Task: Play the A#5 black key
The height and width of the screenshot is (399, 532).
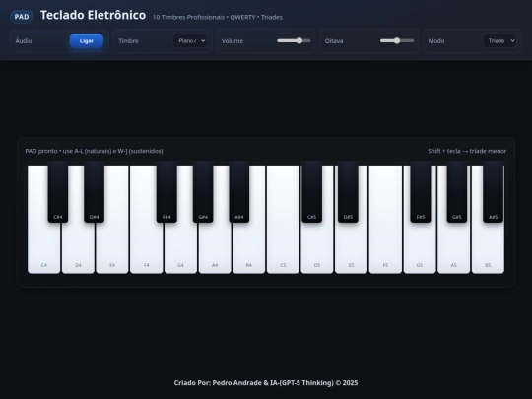Action: [x=493, y=192]
